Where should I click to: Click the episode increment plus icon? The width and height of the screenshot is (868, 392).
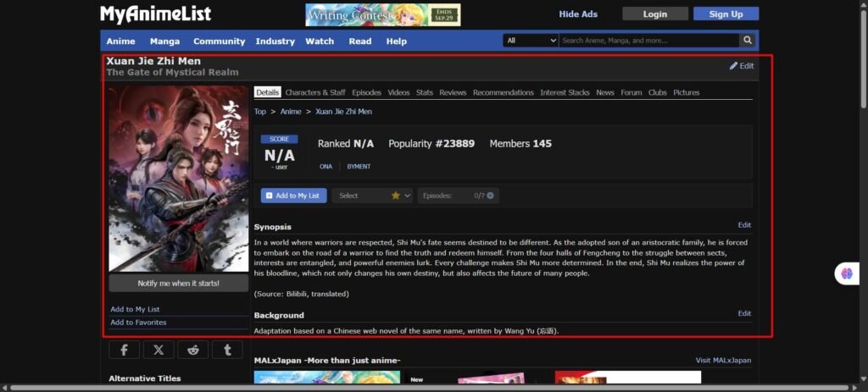(x=491, y=196)
